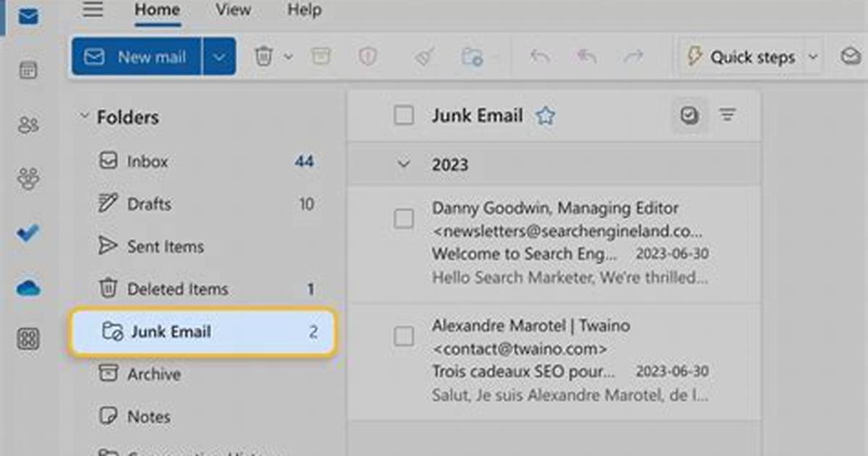This screenshot has height=456, width=868.
Task: Add Junk Email to favorites star
Action: point(545,115)
